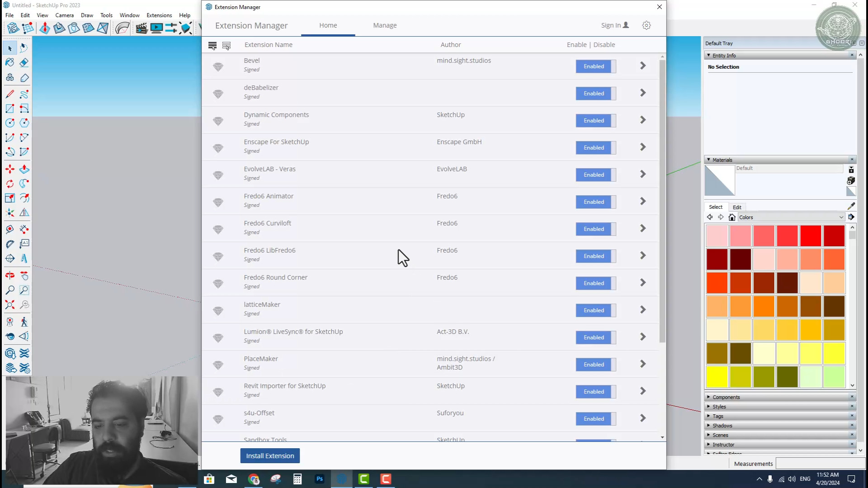868x488 pixels.
Task: Disable the s4u-Offset extension
Action: (x=596, y=419)
